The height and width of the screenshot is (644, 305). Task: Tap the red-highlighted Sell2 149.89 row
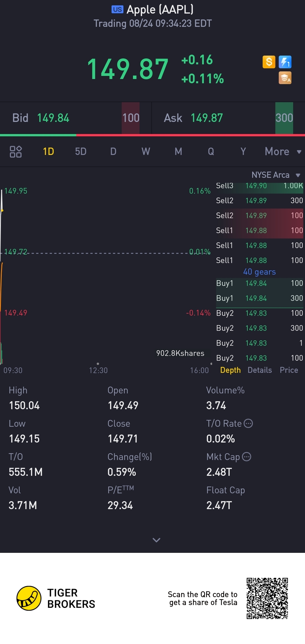click(x=260, y=216)
